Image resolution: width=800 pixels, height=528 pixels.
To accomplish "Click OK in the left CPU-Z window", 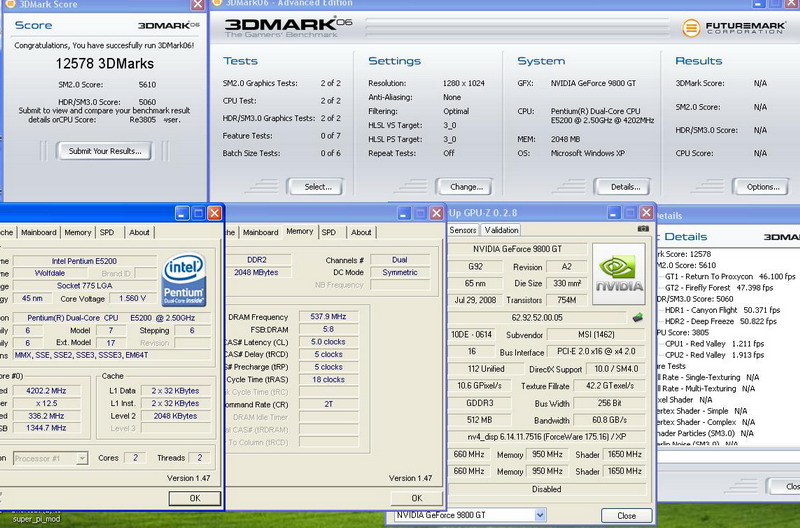I will [x=194, y=498].
